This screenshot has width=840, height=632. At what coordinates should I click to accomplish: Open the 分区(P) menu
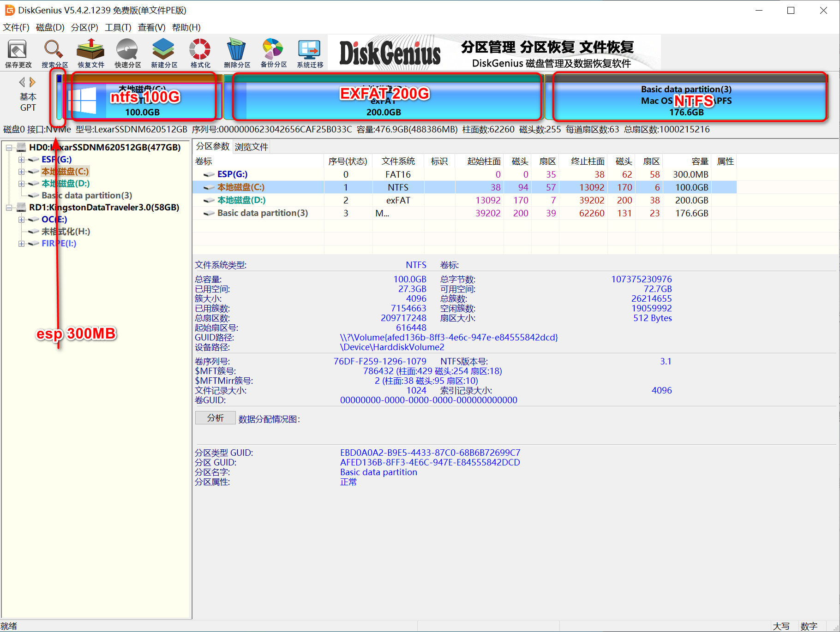tap(84, 28)
